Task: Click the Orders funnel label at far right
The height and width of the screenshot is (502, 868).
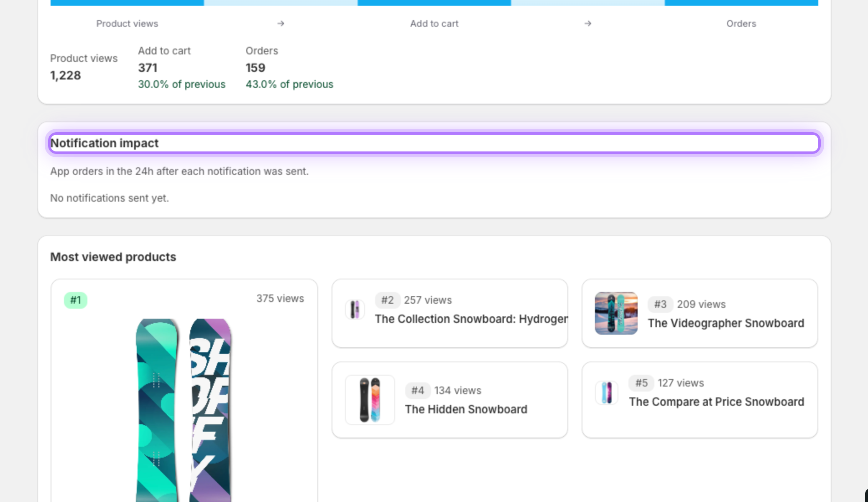Action: click(741, 23)
